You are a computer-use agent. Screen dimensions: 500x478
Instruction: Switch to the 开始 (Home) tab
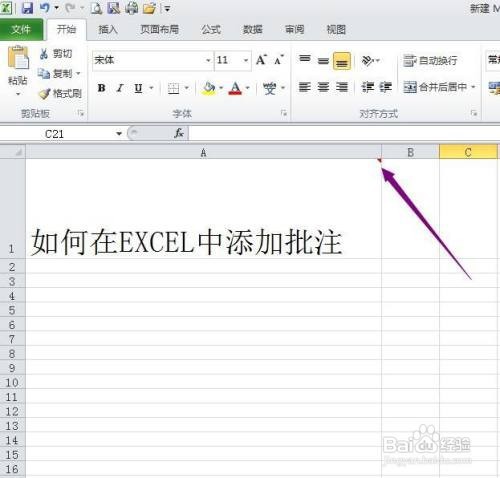(x=66, y=30)
